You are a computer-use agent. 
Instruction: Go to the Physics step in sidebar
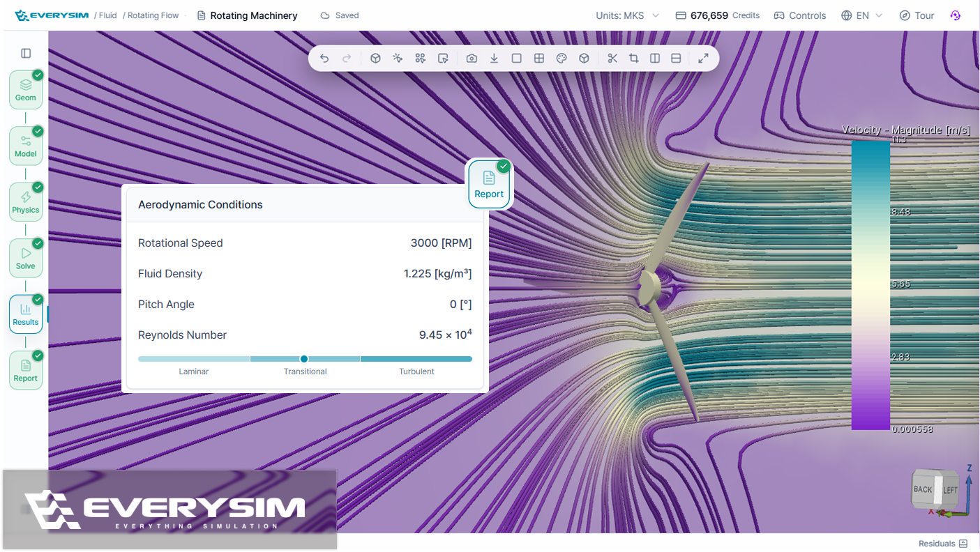click(x=26, y=201)
